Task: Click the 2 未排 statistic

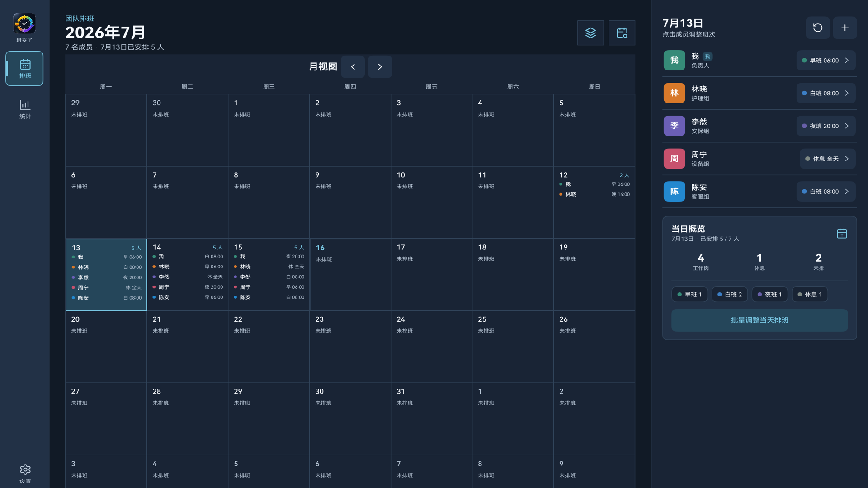Action: pyautogui.click(x=818, y=262)
